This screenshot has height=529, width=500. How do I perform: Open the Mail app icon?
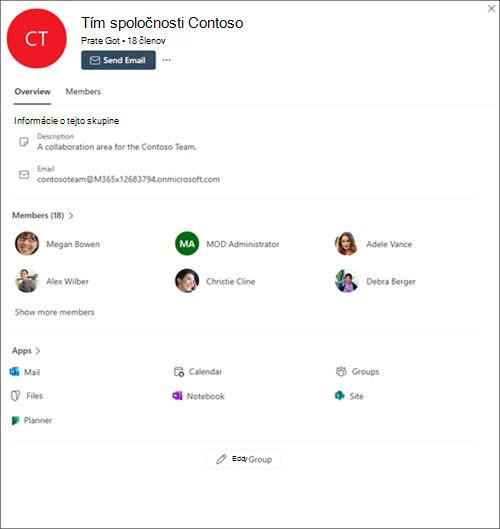pyautogui.click(x=15, y=372)
